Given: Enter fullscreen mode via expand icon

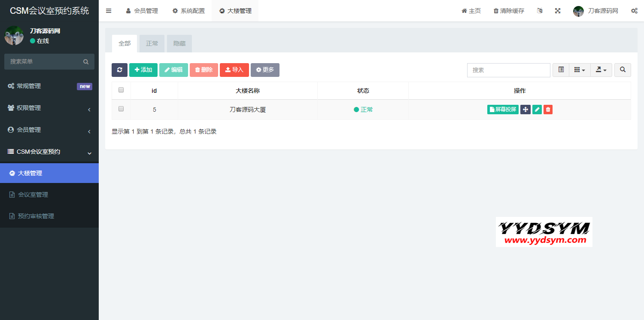Looking at the screenshot, I should click(558, 11).
